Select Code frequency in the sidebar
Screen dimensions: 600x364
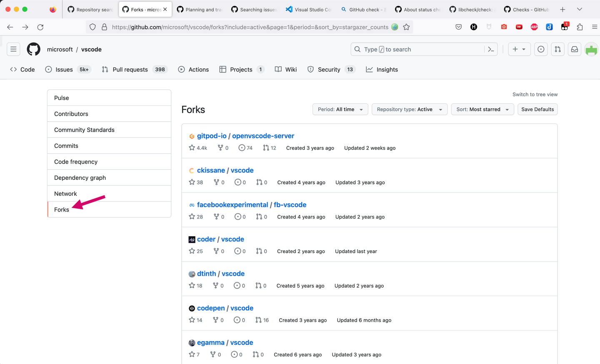click(109, 162)
